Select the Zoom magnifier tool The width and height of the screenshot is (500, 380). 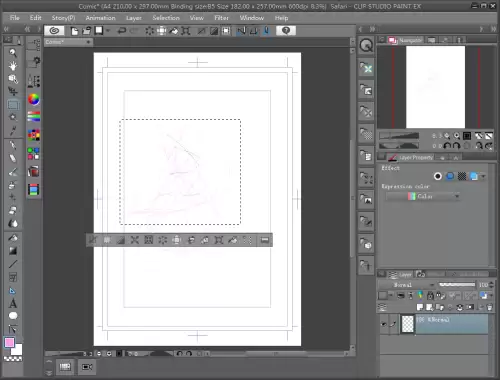point(13,53)
